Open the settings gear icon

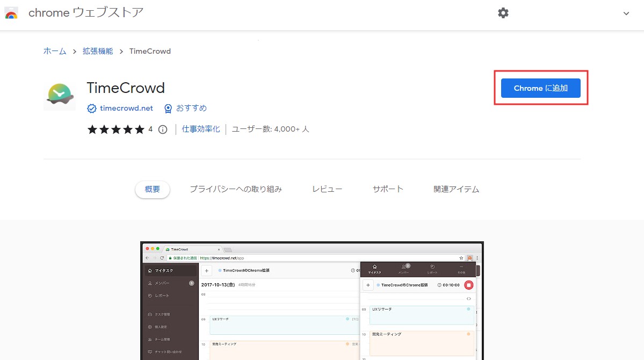tap(503, 12)
